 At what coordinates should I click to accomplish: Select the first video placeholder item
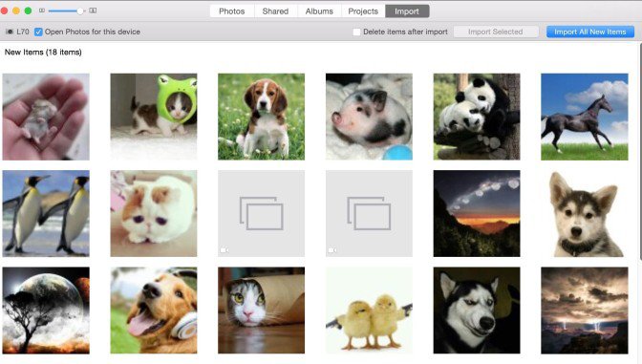261,213
